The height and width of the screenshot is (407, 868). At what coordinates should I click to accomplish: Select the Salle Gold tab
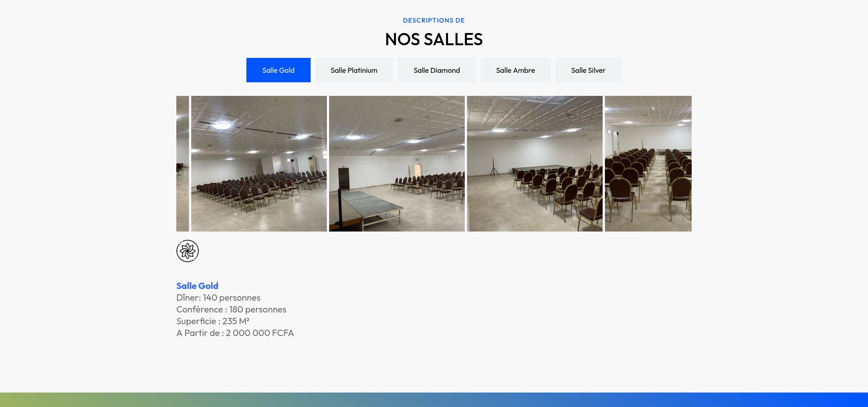[278, 70]
